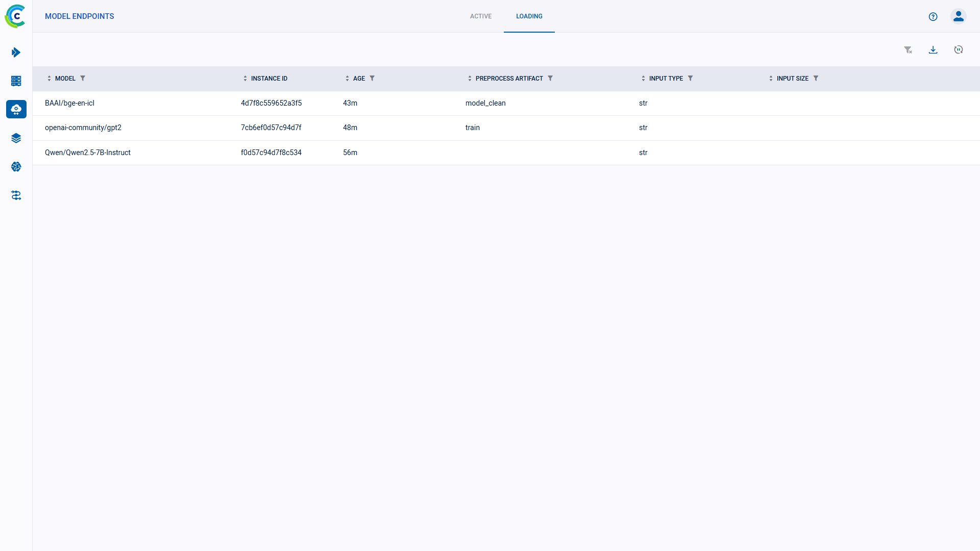Open the layers stack icon in sidebar
The image size is (980, 551).
point(16,138)
